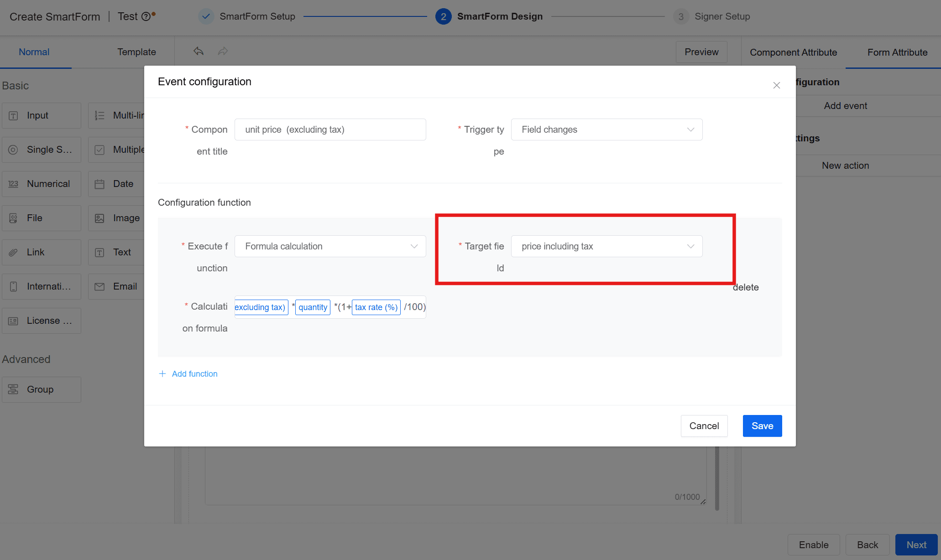Click the undo arrow icon
Image resolution: width=941 pixels, height=560 pixels.
point(199,51)
